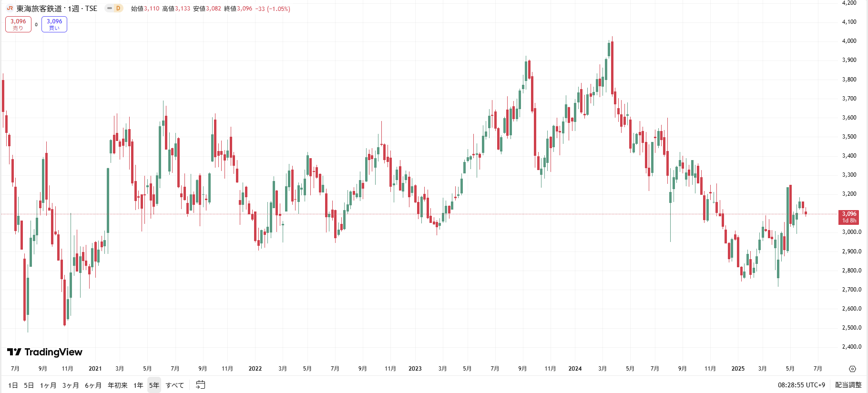Click the 3,096 売り sell button
The height and width of the screenshot is (393, 868).
18,24
